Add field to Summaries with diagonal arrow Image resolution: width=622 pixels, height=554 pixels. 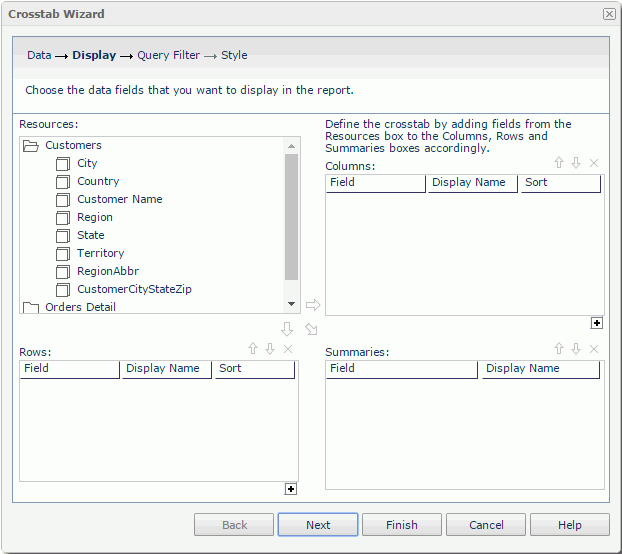pos(311,329)
